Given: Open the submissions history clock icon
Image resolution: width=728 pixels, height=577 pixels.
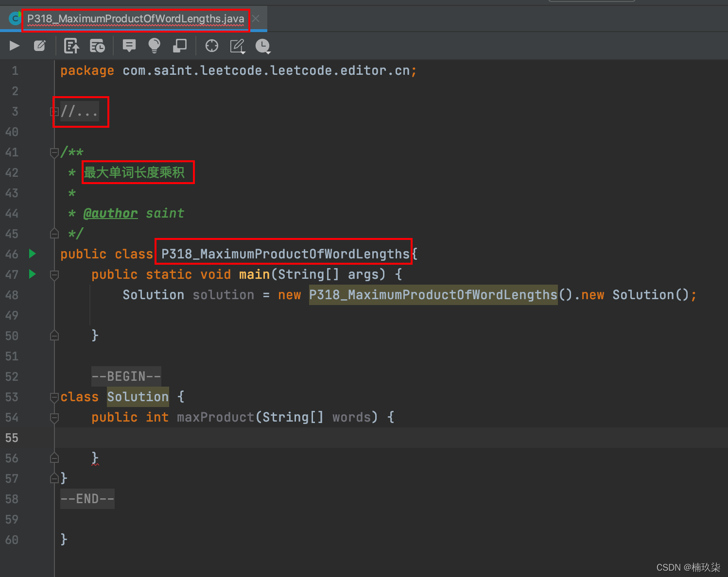Looking at the screenshot, I should coord(263,46).
